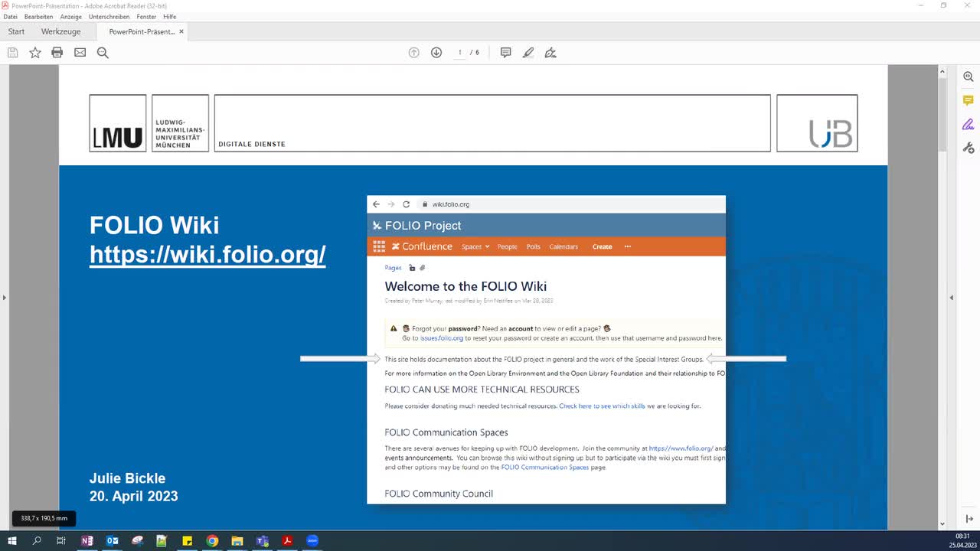This screenshot has width=980, height=551.
Task: Open Outlook from the taskbar
Action: [x=113, y=540]
